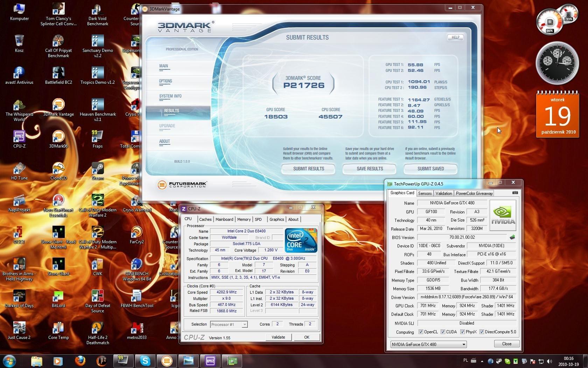
Task: Click the Windows Start orb
Action: (x=9, y=361)
